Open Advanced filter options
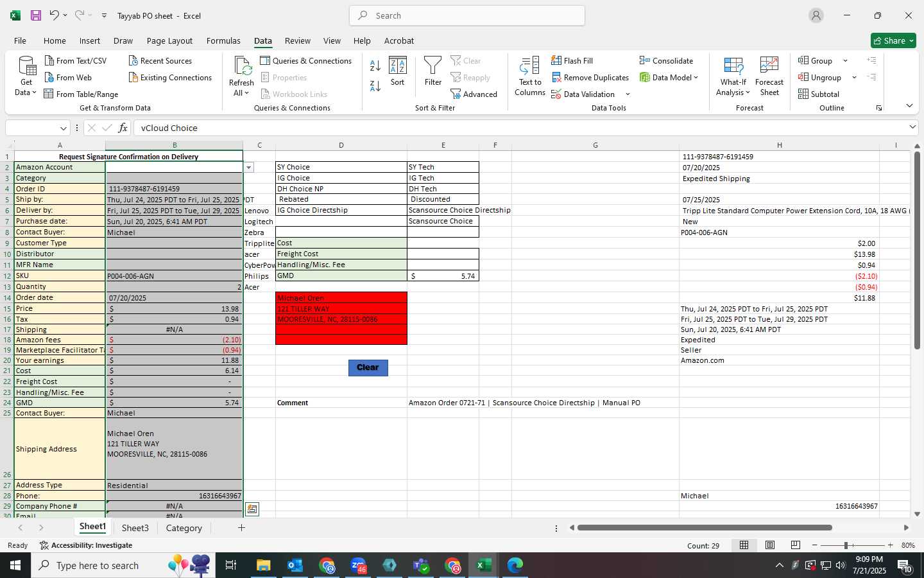924x578 pixels. click(474, 94)
